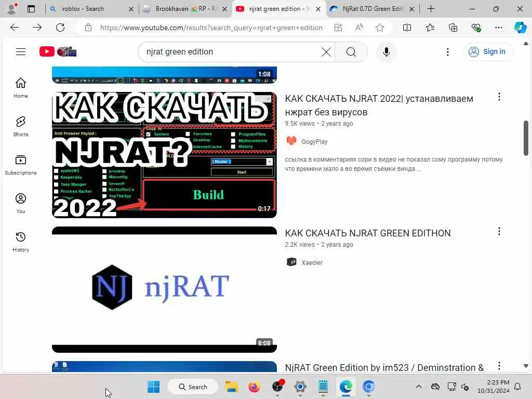
Task: Open the YouTube guide hamburger menu
Action: tap(21, 51)
